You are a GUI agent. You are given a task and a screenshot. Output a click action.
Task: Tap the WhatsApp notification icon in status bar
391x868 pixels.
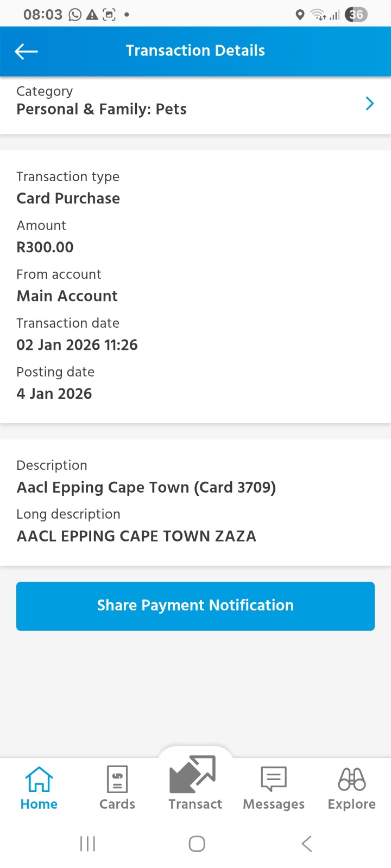pos(75,15)
